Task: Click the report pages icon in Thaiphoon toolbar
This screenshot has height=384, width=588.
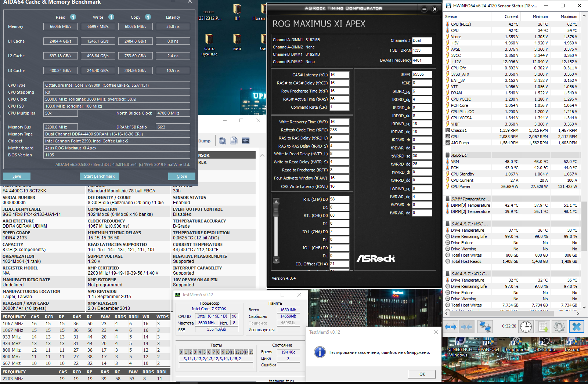Action: coord(234,141)
